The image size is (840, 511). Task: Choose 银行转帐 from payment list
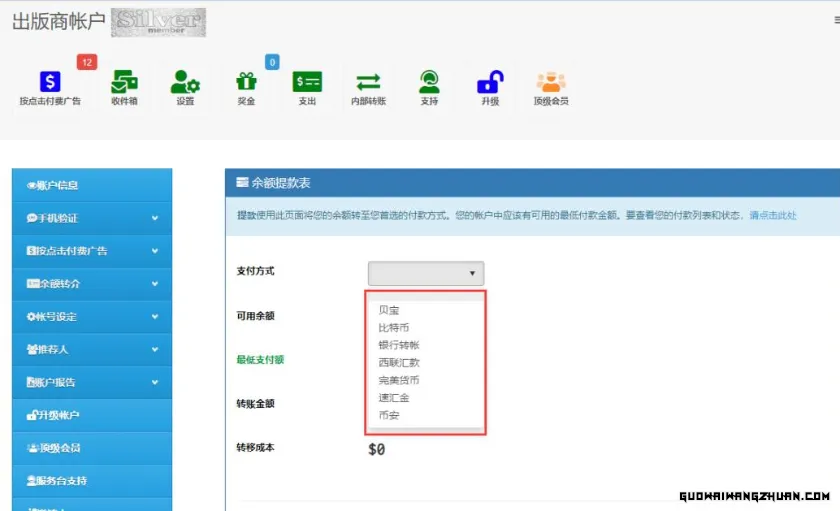pos(399,345)
